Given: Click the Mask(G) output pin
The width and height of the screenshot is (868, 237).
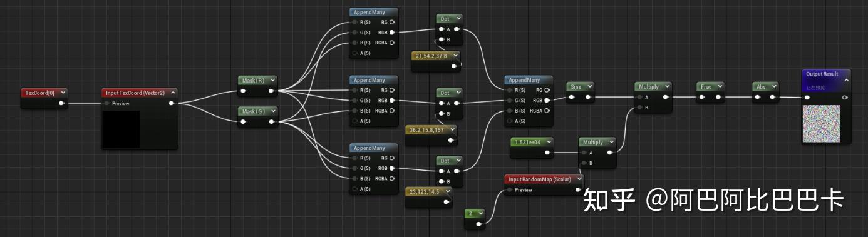Looking at the screenshot, I should pyautogui.click(x=271, y=122).
